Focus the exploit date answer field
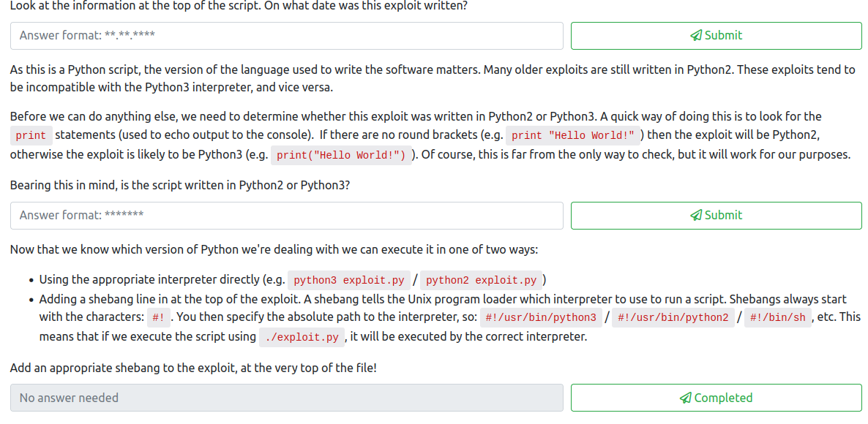This screenshot has height=424, width=868. pos(286,36)
